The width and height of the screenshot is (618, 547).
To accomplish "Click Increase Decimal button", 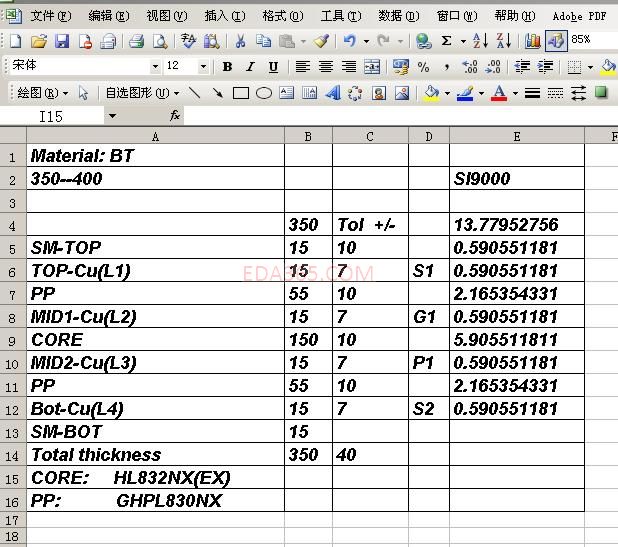I will [x=470, y=67].
